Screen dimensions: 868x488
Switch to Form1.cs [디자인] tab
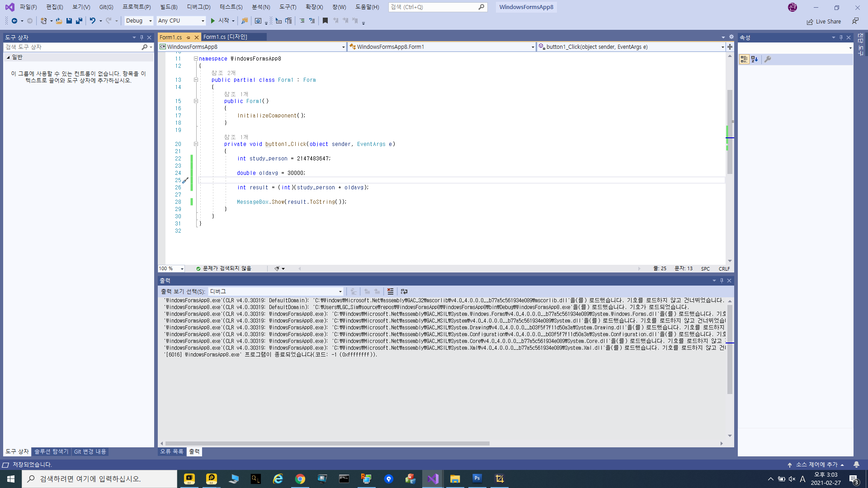(x=226, y=37)
